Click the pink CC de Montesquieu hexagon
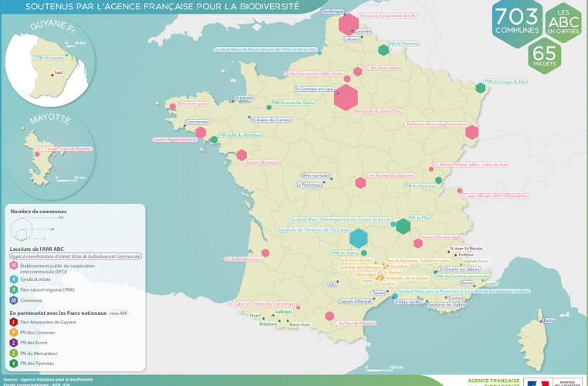Image resolution: width=588 pixels, height=386 pixels. [x=265, y=253]
